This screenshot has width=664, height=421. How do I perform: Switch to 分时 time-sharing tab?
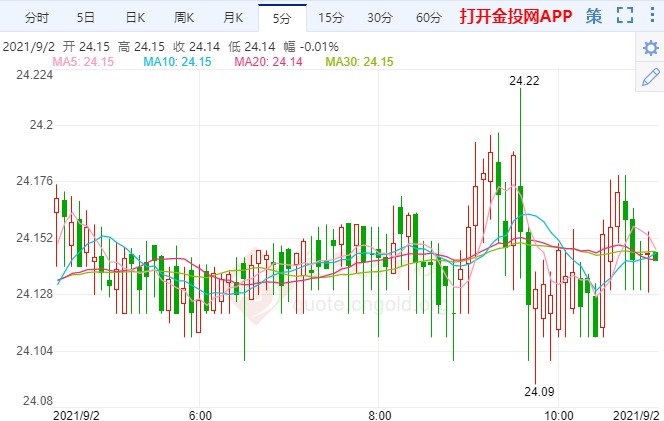coord(36,17)
